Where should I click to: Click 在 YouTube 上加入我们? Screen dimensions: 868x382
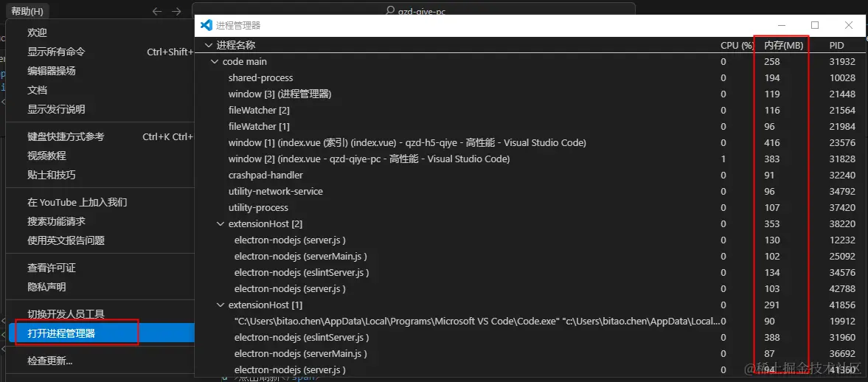tap(100, 202)
